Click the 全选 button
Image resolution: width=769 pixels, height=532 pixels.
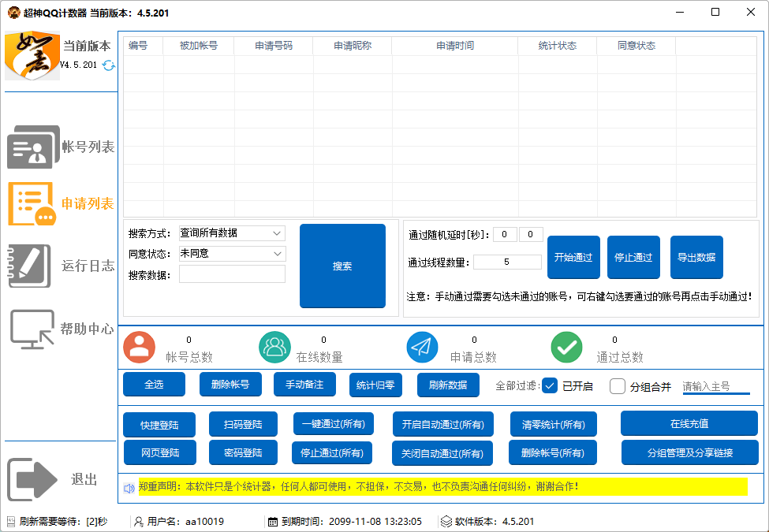[154, 385]
